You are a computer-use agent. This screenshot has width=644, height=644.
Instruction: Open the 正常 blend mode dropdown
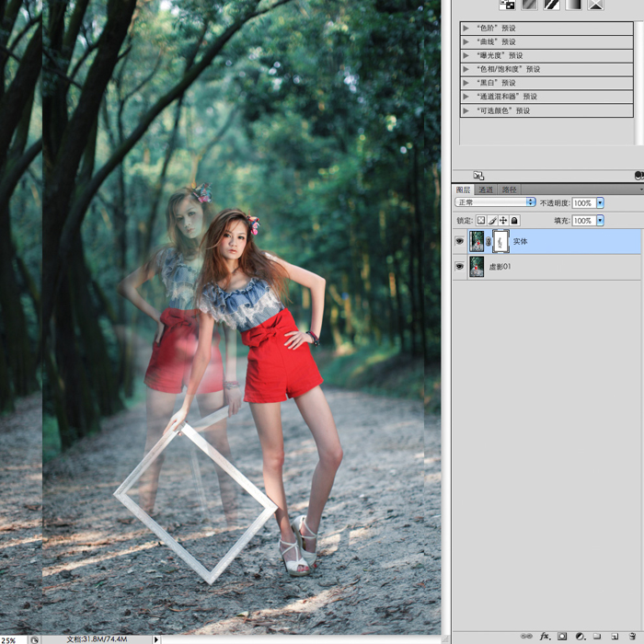(x=495, y=202)
